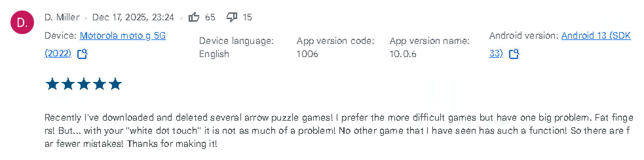Click the device language value English
This screenshot has width=644, height=160.
pos(214,54)
